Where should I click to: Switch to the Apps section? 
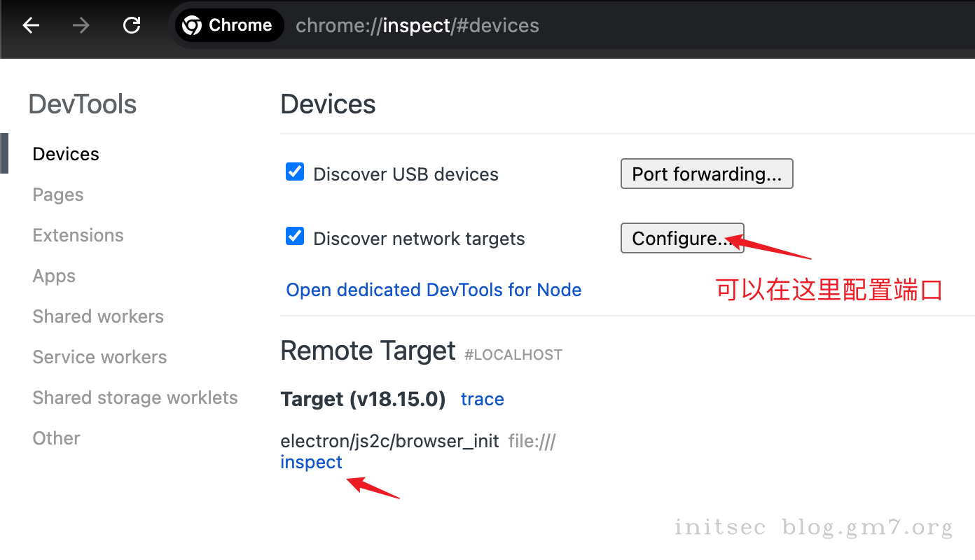coord(54,276)
